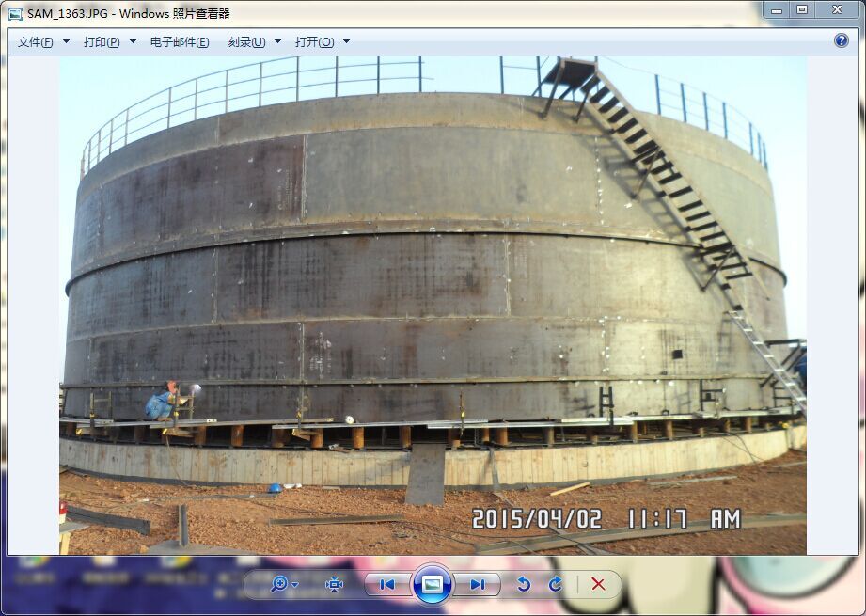
Task: Expand the dropdown arrow beside 文件(F)
Action: pyautogui.click(x=67, y=42)
